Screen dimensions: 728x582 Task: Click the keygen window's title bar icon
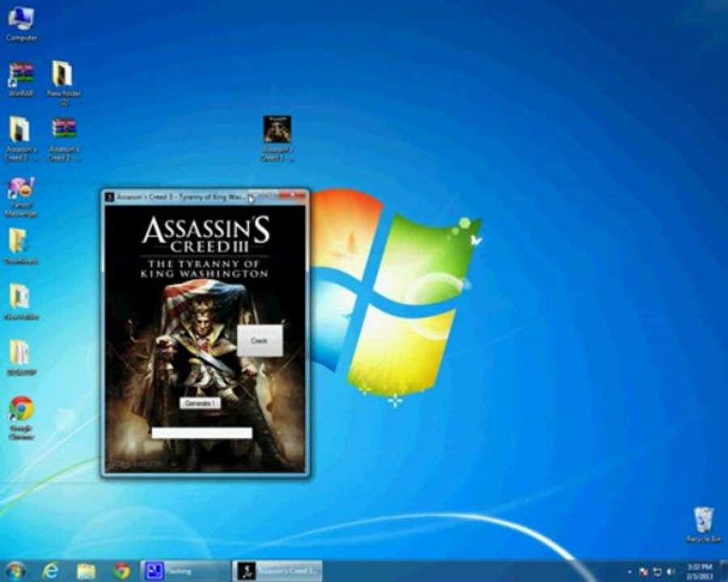tap(110, 197)
